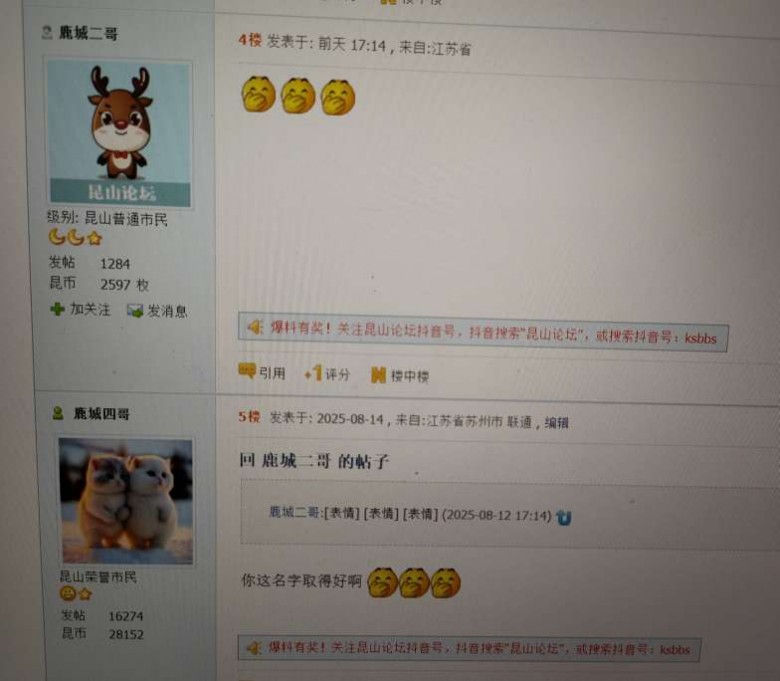780x681 pixels.
Task: Open the deer avatar of 鹿城二哥
Action: coord(119,133)
